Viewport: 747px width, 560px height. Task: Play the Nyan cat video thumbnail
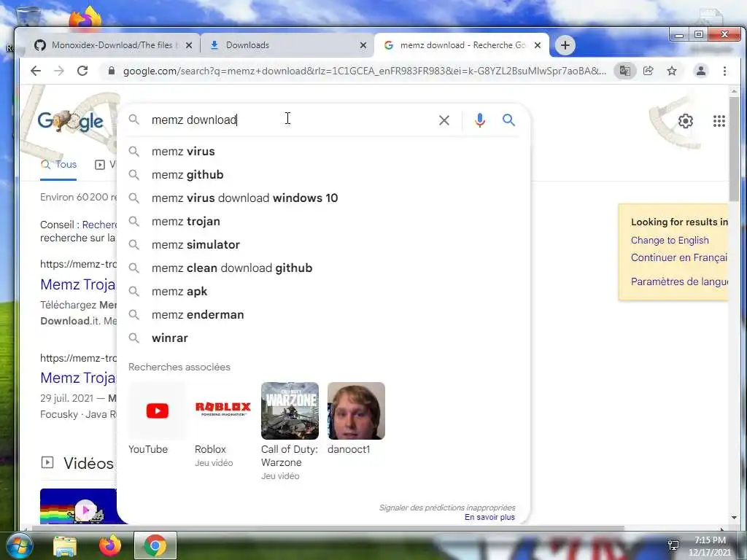pyautogui.click(x=78, y=506)
